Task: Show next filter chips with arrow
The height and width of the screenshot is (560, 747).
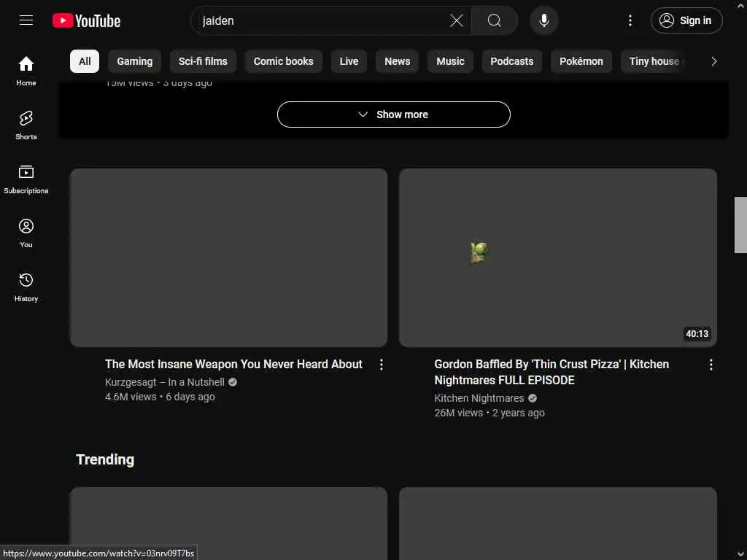Action: coord(713,61)
